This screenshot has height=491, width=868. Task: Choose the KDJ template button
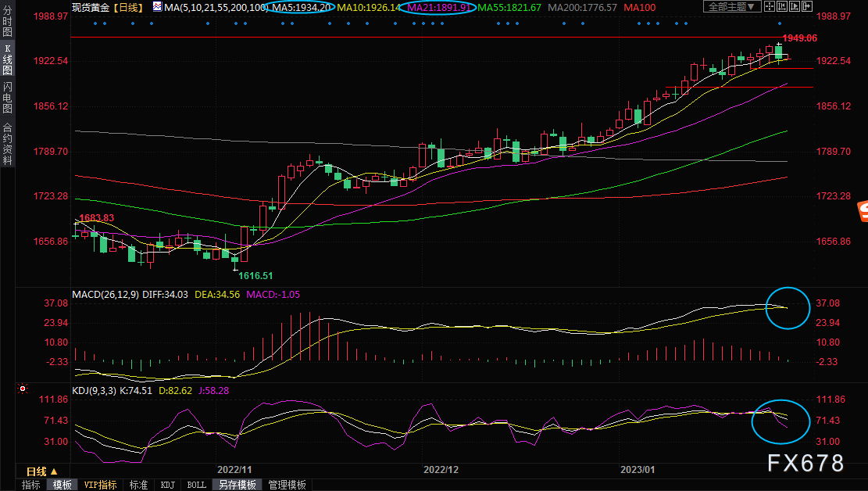click(167, 485)
